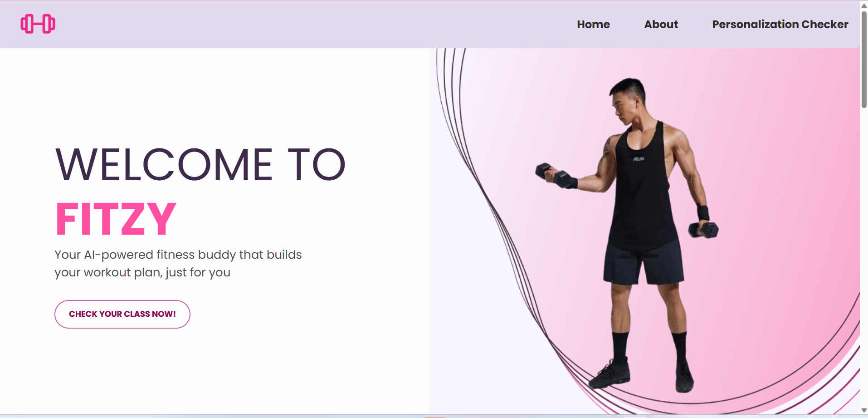This screenshot has width=868, height=418.
Task: Click the scrollbar down arrow
Action: coord(864,410)
